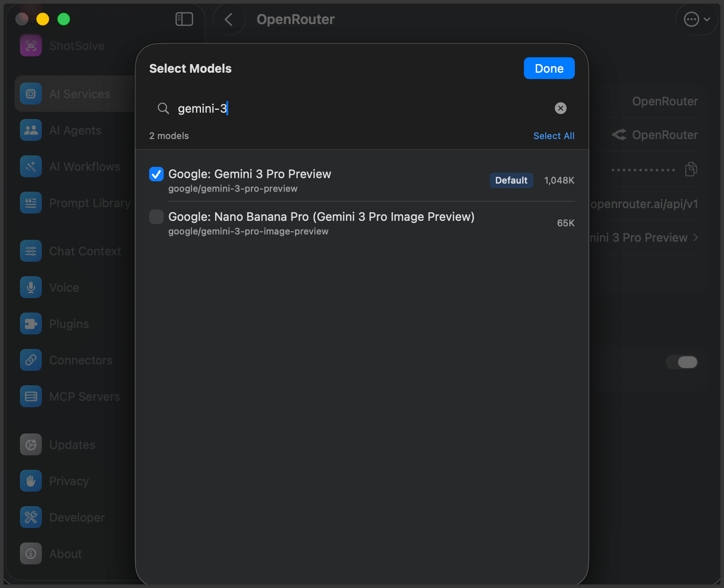Open the AI Agents section
Viewport: 724px width, 588px height.
coord(75,130)
